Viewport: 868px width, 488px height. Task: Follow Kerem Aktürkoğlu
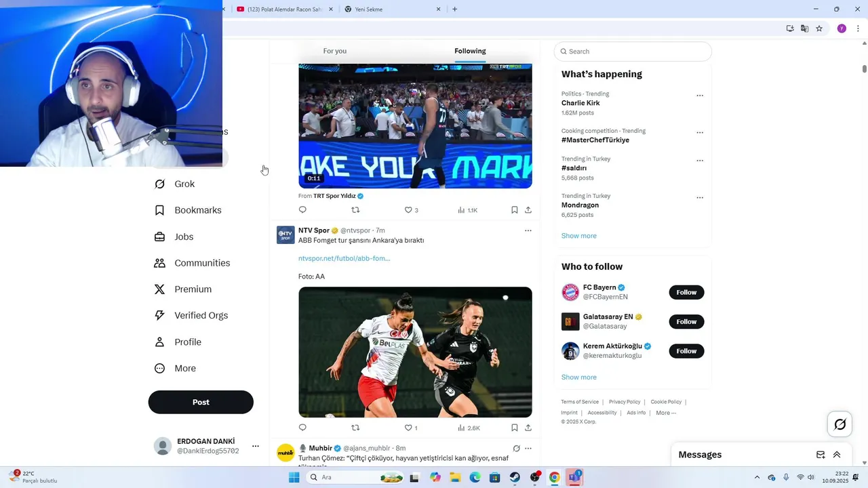tap(686, 350)
